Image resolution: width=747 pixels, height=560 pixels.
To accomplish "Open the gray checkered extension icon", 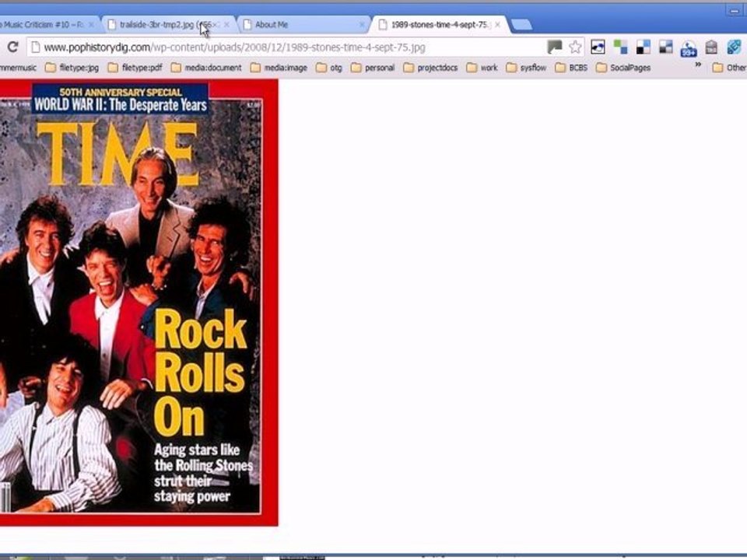I will (x=665, y=47).
